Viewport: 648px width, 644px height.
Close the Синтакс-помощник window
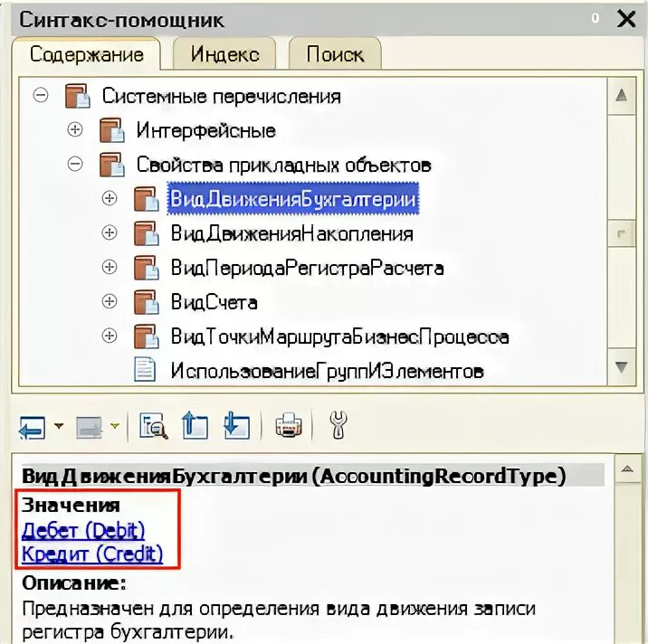click(626, 19)
